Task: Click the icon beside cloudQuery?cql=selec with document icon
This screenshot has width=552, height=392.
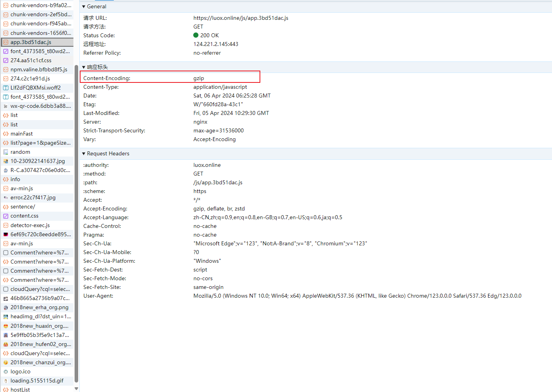Action: pos(6,289)
